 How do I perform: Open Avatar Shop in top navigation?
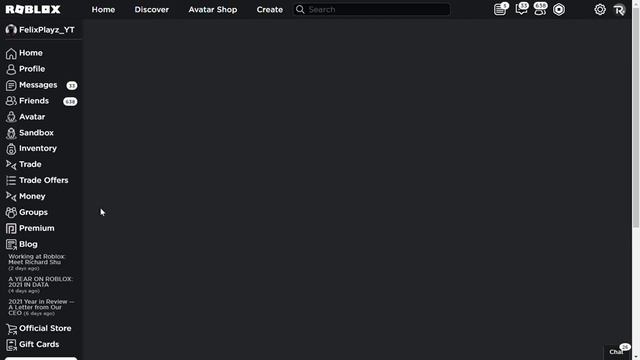213,9
